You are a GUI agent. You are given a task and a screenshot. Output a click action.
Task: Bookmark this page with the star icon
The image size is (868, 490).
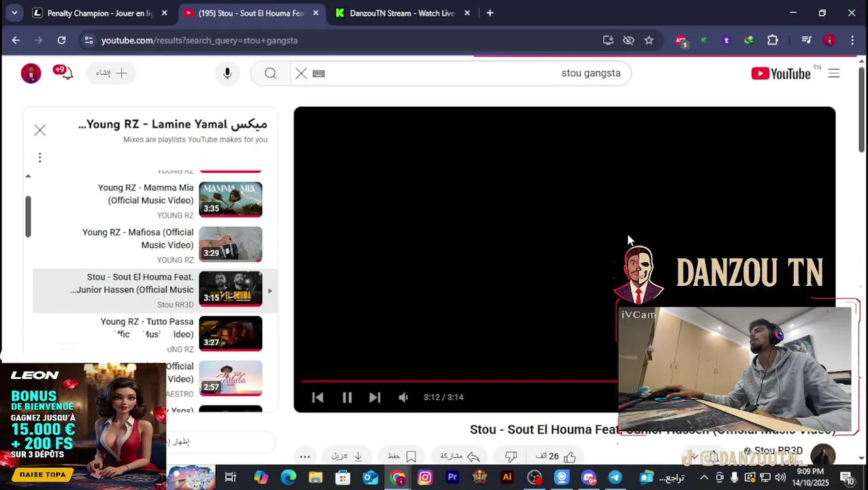pyautogui.click(x=649, y=40)
